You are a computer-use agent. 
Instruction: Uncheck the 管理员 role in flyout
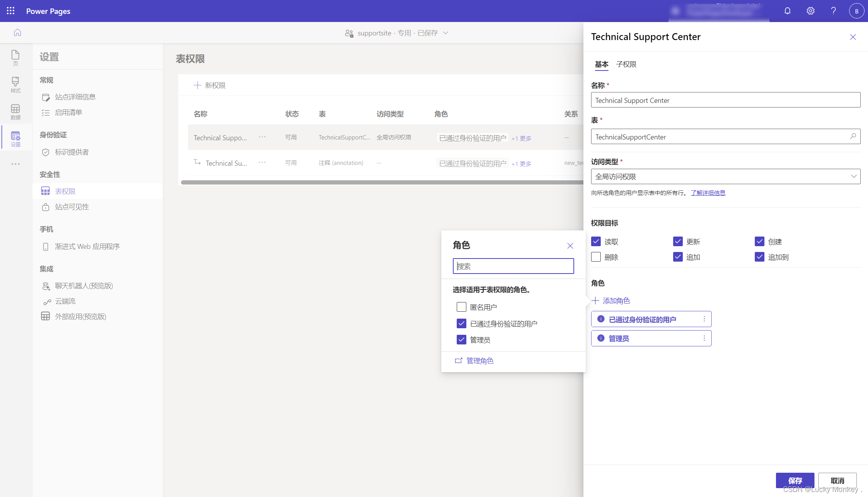click(x=461, y=340)
